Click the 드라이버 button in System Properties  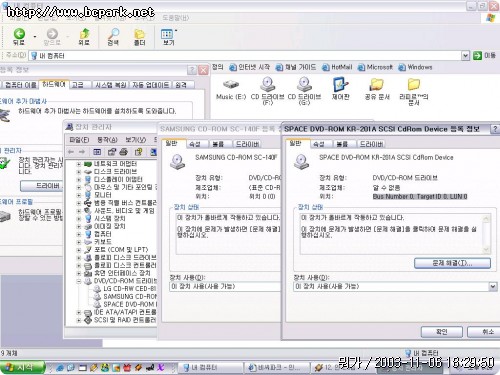[x=42, y=186]
